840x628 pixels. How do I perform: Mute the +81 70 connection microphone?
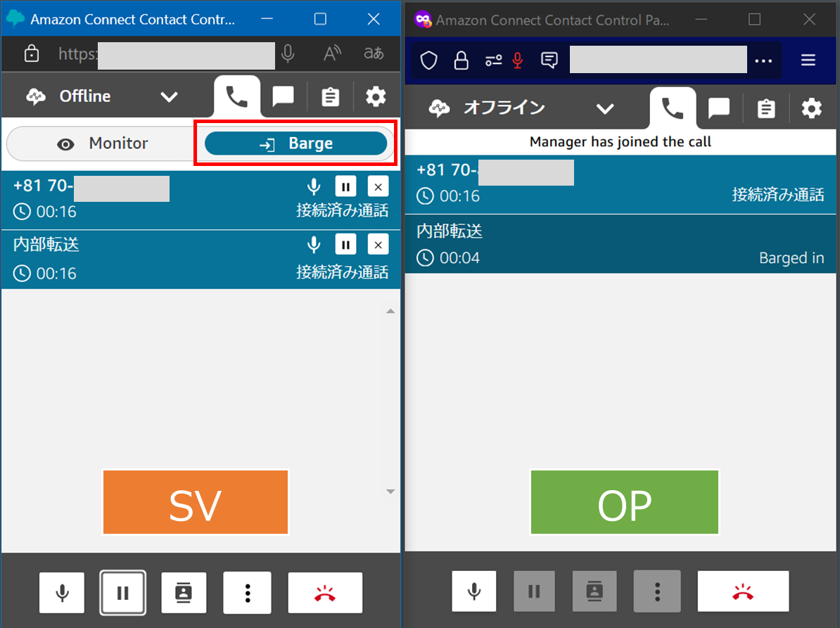(314, 187)
